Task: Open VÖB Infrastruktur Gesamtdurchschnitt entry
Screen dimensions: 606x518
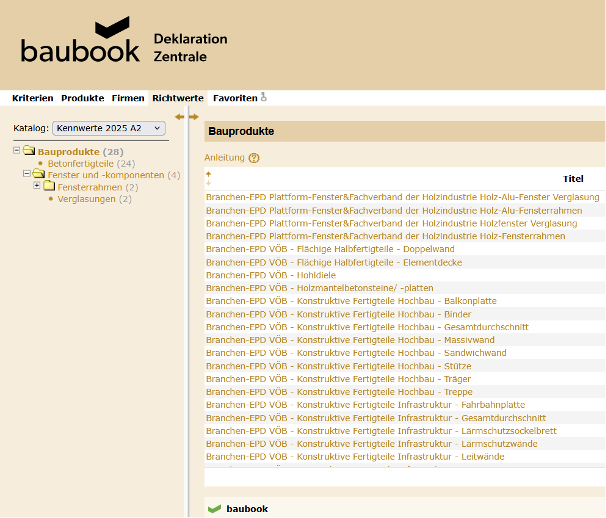Action: [376, 418]
